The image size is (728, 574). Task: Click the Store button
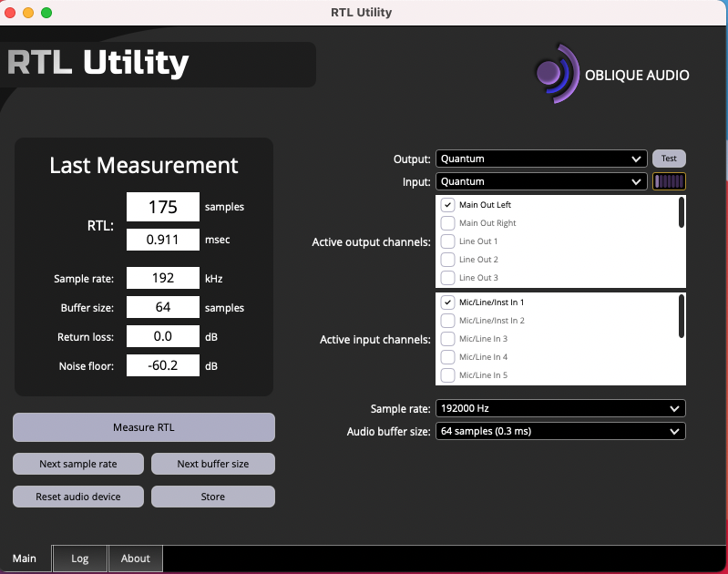(x=213, y=497)
